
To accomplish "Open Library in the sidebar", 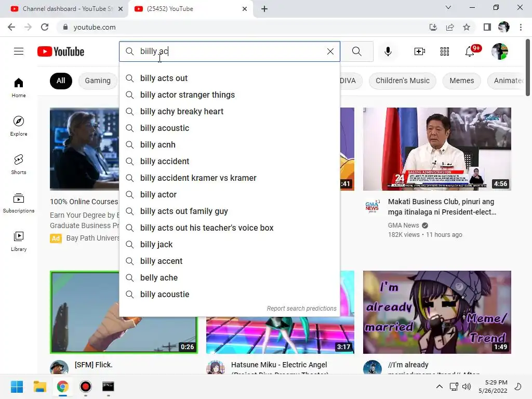I will (19, 241).
